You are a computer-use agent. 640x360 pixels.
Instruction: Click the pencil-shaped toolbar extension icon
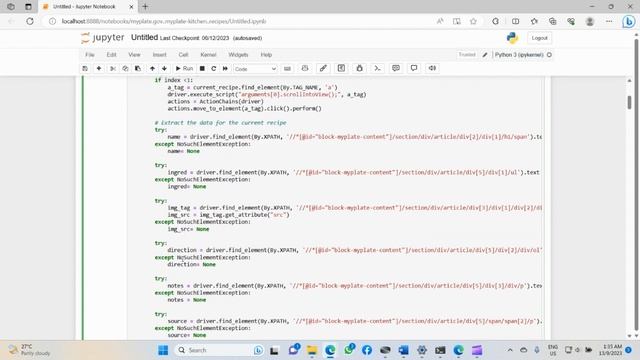tap(323, 69)
